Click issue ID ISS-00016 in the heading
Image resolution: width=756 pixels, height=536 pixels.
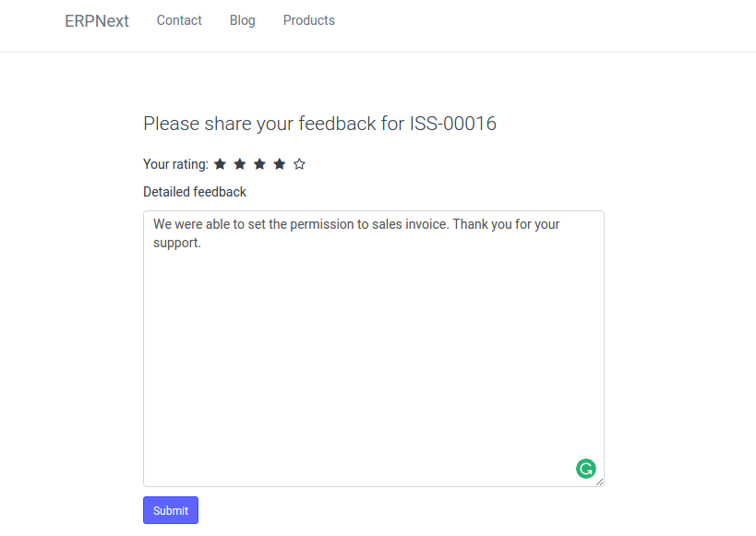pyautogui.click(x=452, y=124)
